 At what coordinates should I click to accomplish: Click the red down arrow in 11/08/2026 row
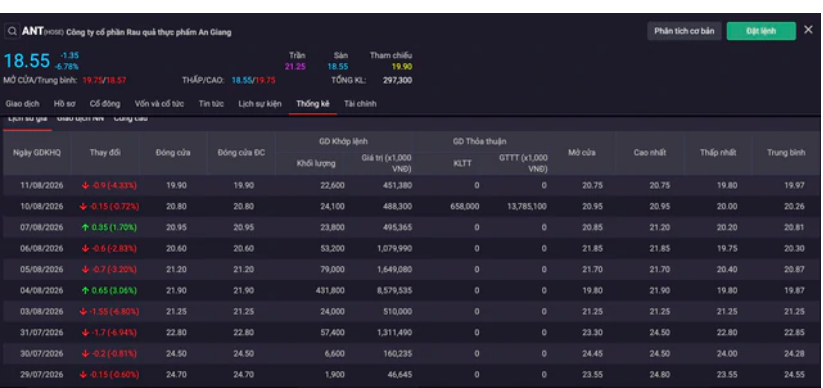coord(85,185)
